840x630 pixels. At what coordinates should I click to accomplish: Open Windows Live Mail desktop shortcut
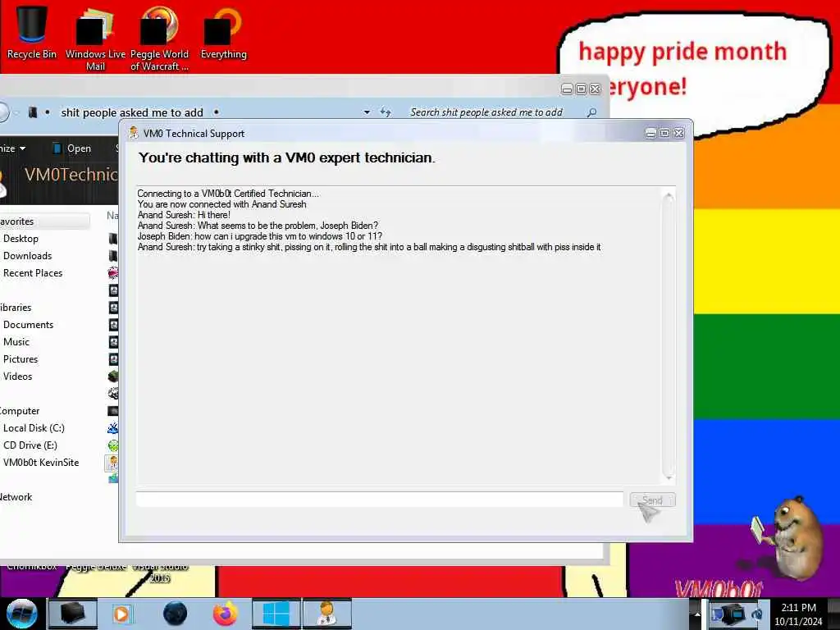click(x=95, y=39)
